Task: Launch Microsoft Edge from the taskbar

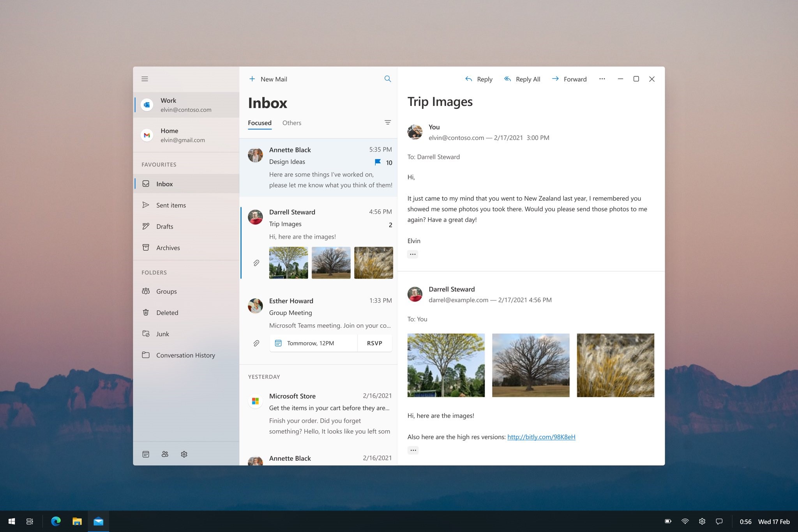Action: (56, 521)
